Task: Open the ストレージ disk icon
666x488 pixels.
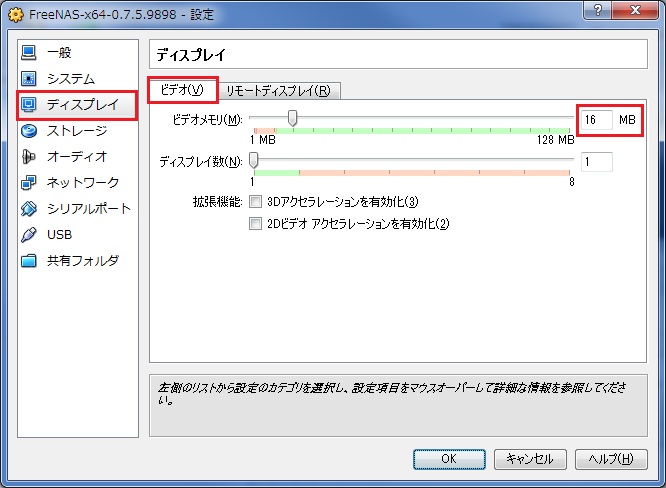Action: click(29, 131)
